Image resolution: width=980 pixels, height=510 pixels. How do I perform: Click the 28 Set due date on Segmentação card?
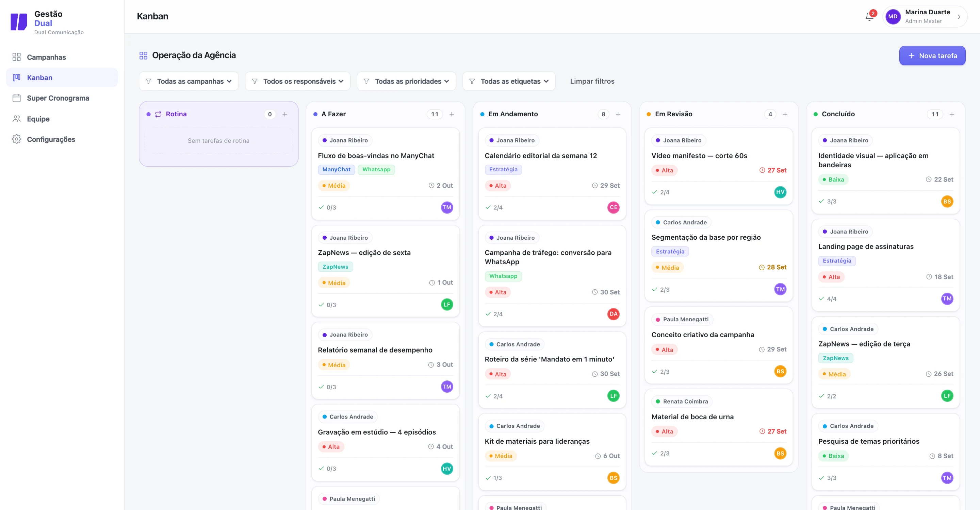click(773, 267)
